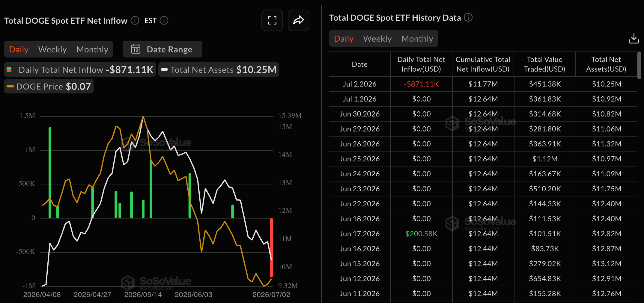644x303 pixels.
Task: Click $12.76M net assets cell
Action: pos(607,294)
